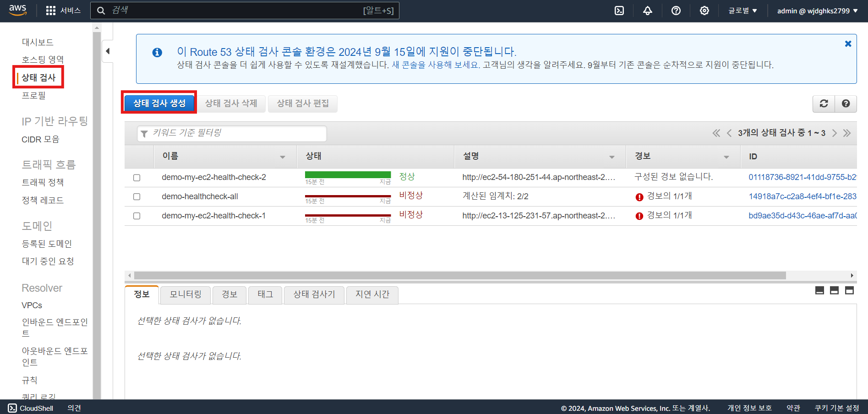
Task: Maximize the bottom details pane
Action: 849,290
